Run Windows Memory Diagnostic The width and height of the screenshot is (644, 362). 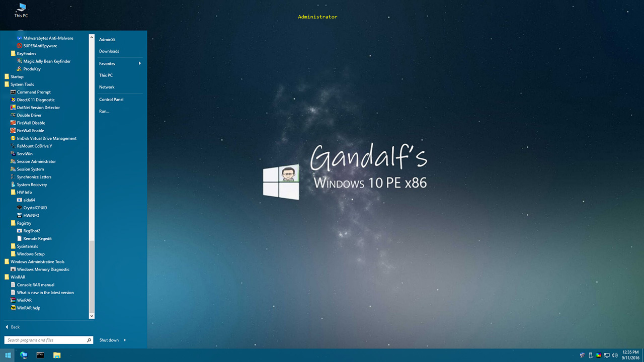point(40,269)
